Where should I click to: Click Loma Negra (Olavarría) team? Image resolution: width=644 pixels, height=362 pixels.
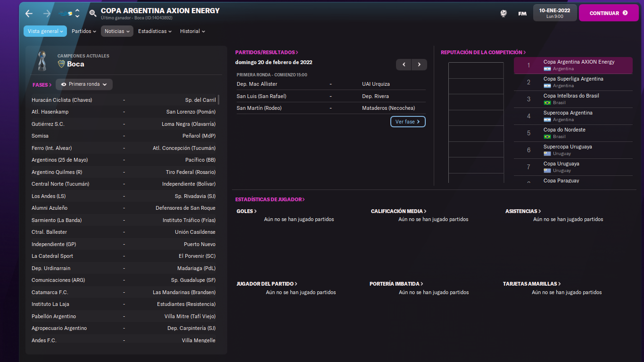click(189, 124)
